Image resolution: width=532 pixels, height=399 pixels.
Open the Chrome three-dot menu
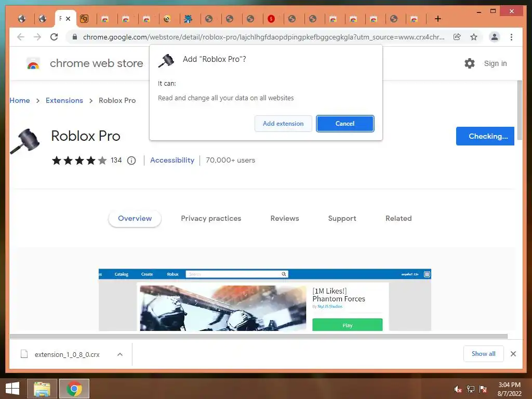[511, 37]
